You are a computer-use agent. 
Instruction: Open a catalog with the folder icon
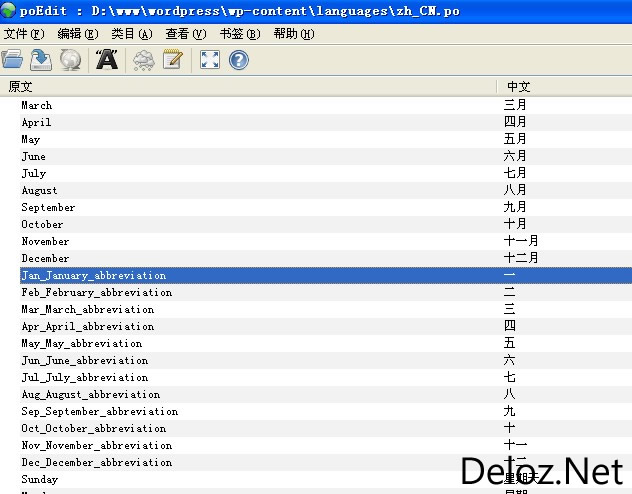12,60
